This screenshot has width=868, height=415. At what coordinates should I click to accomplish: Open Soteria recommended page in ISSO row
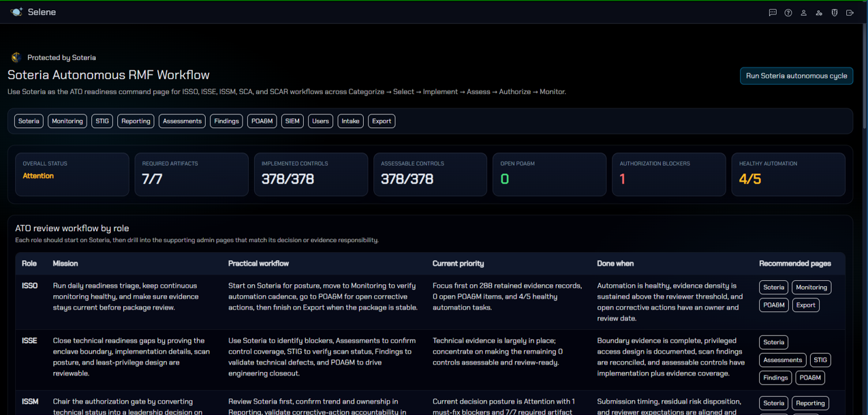pos(773,288)
